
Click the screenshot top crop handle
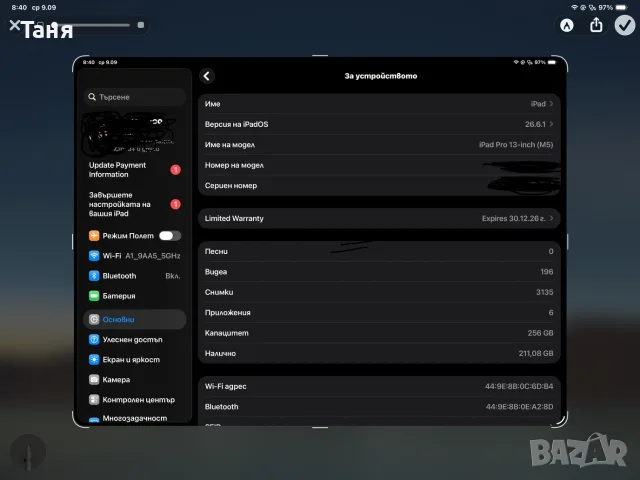320,56
